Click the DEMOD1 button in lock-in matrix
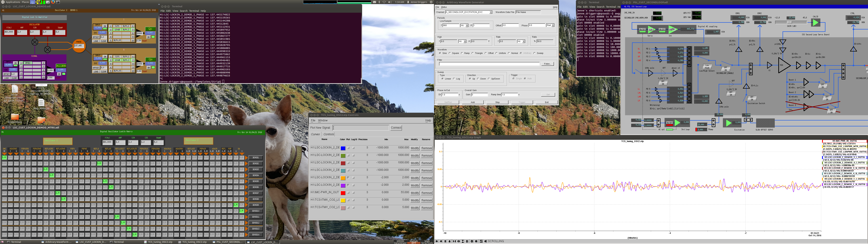868x244 pixels. pos(255,157)
